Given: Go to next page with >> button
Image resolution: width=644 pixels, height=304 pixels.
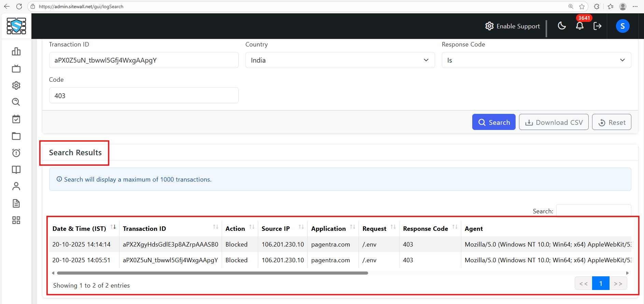Looking at the screenshot, I should (x=618, y=283).
